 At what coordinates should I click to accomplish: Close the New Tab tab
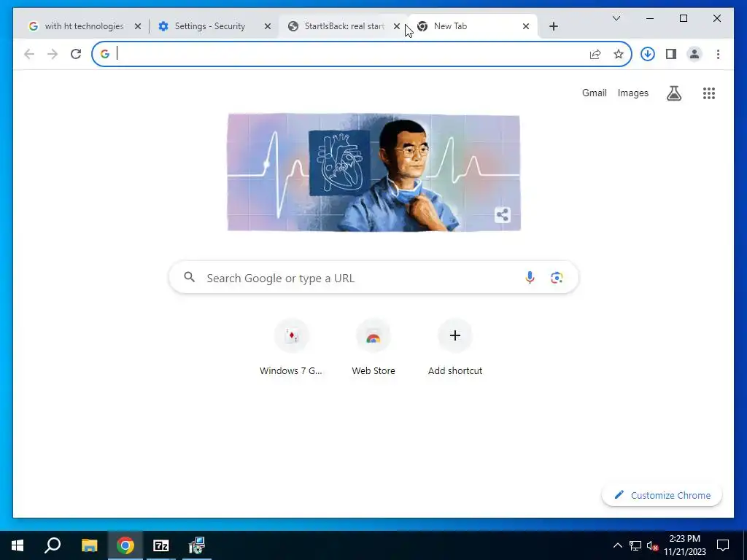click(x=525, y=26)
